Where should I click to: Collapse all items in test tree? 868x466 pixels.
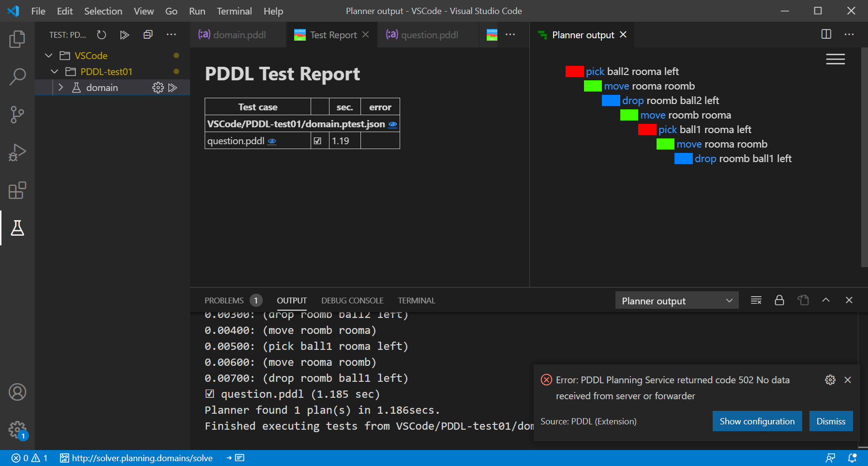coord(148,35)
